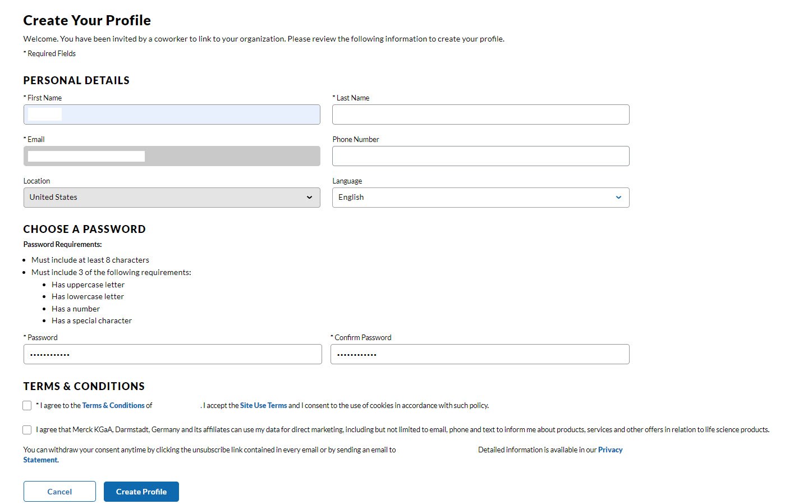Click the Location dropdown chevron arrow

[x=310, y=198]
